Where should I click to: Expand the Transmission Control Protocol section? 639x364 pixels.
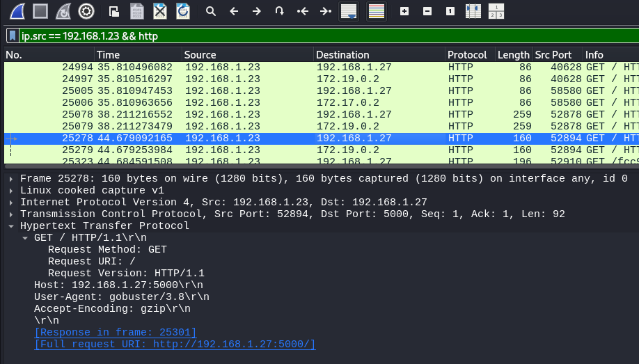pos(10,214)
